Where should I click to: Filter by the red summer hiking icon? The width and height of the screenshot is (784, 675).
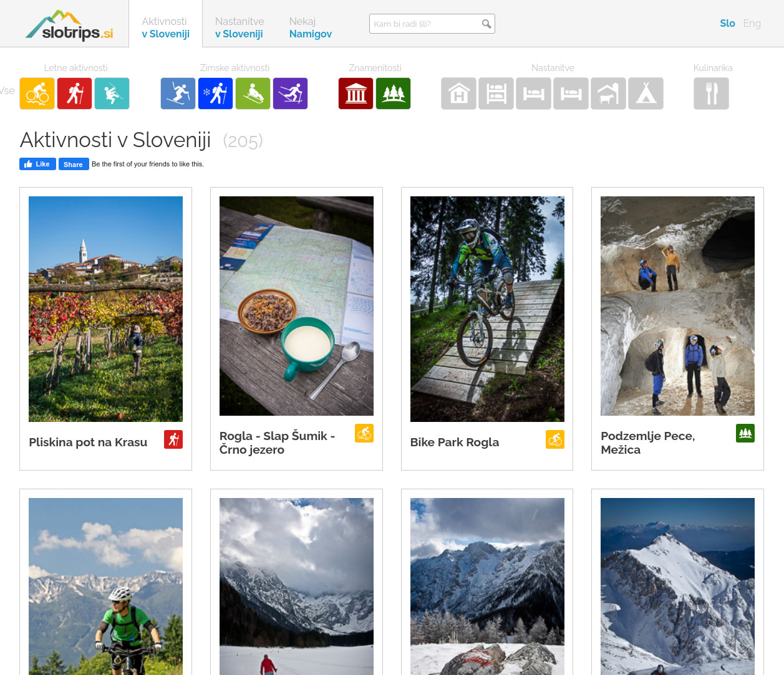click(x=74, y=93)
